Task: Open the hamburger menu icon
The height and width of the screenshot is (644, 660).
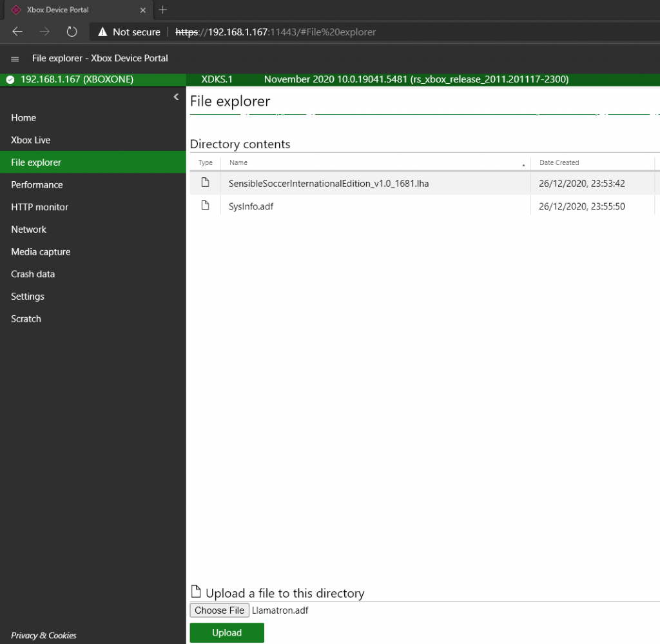Action: pyautogui.click(x=15, y=59)
